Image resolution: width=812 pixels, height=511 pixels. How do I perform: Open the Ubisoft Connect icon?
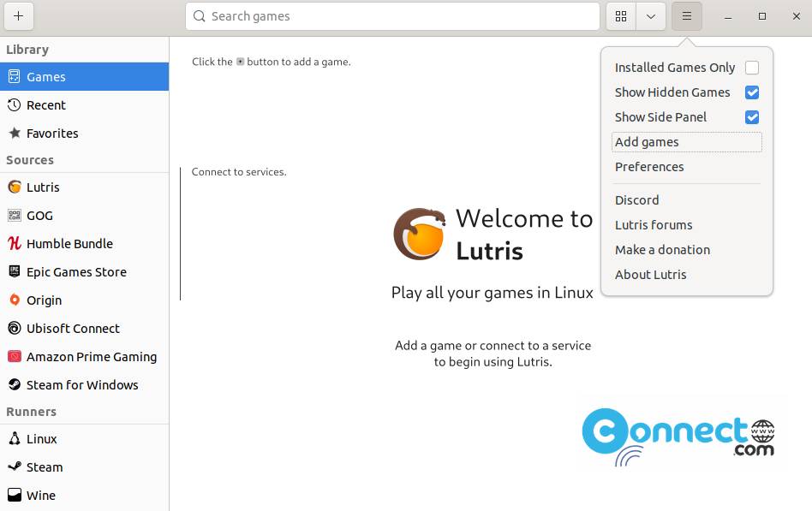[x=15, y=328]
